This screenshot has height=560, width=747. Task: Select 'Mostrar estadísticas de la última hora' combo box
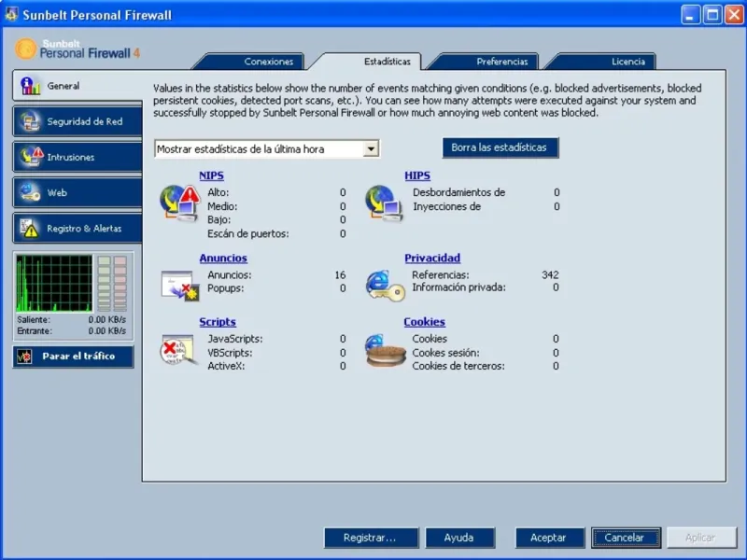(x=267, y=149)
